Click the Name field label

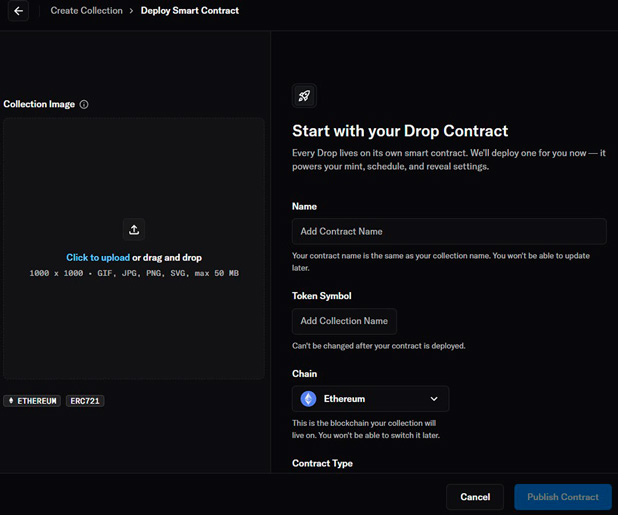click(304, 206)
